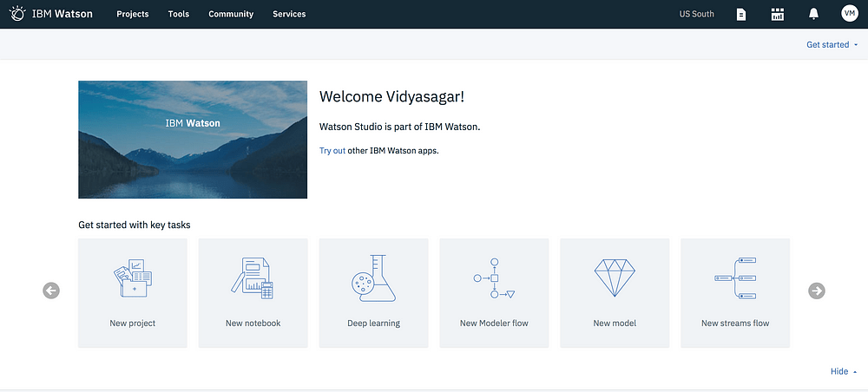This screenshot has height=392, width=868.
Task: Open the US South region selector
Action: [696, 15]
